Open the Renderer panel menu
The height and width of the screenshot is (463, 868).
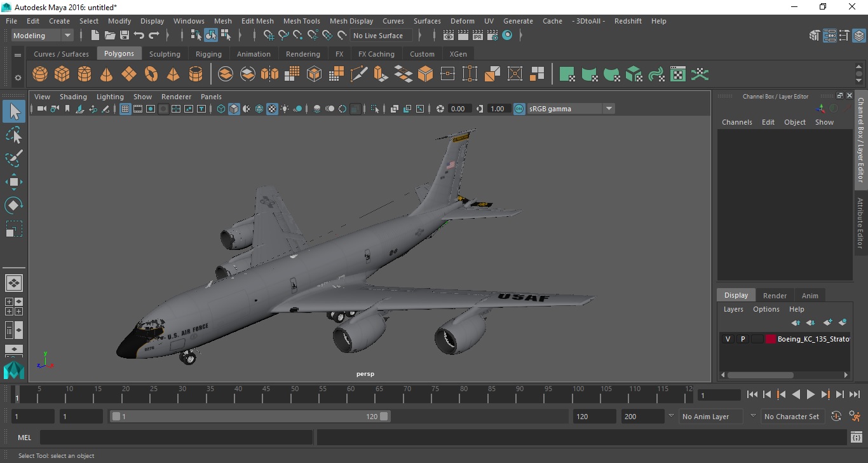176,97
